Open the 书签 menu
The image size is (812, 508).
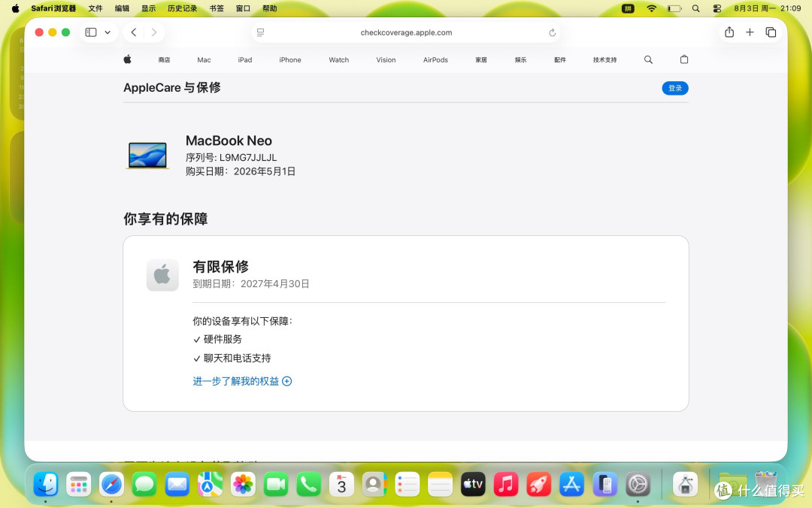217,8
